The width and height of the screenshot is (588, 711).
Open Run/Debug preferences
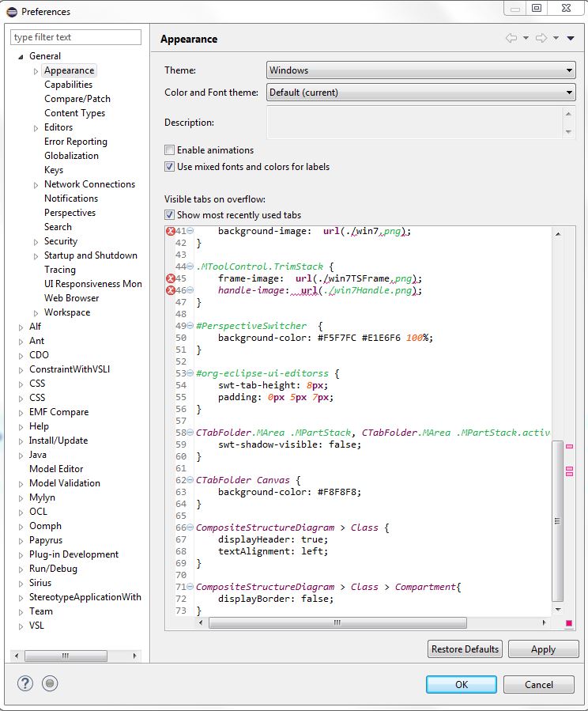[x=53, y=569]
